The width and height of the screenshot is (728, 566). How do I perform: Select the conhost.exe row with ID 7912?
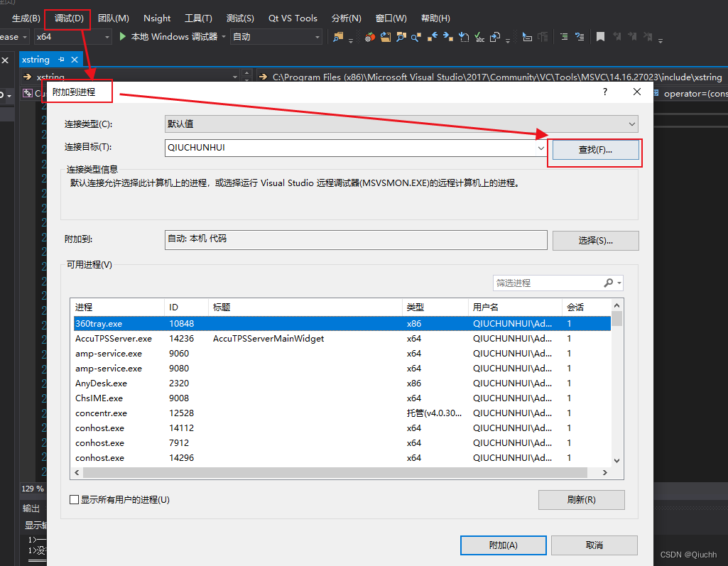coord(342,442)
